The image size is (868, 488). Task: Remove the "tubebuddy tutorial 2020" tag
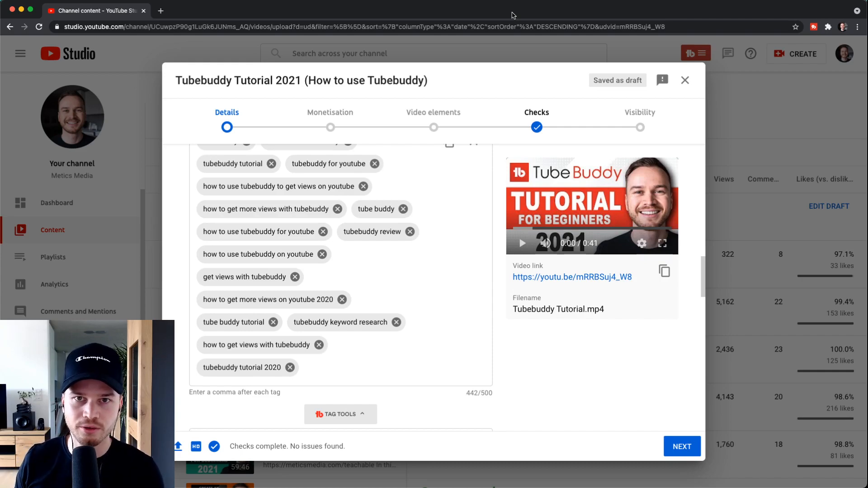(x=290, y=367)
